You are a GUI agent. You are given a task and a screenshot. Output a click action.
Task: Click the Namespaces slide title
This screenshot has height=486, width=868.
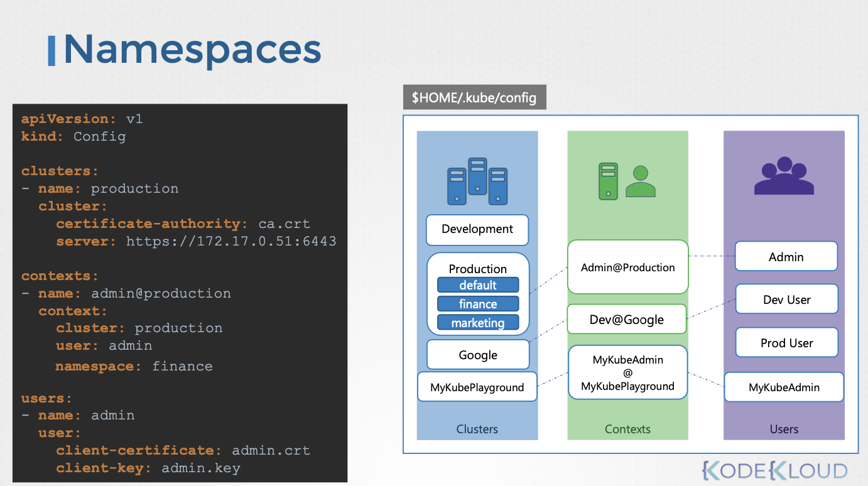coord(192,50)
